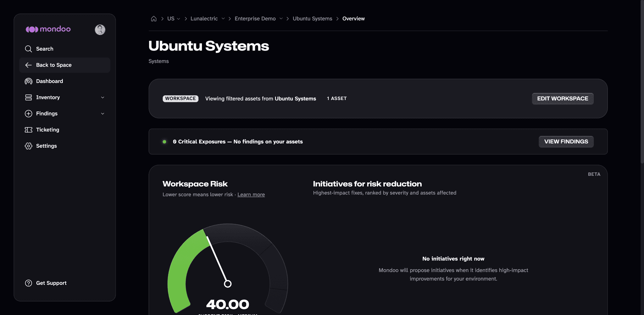Open Settings from the sidebar
This screenshot has width=644, height=315.
tap(64, 146)
